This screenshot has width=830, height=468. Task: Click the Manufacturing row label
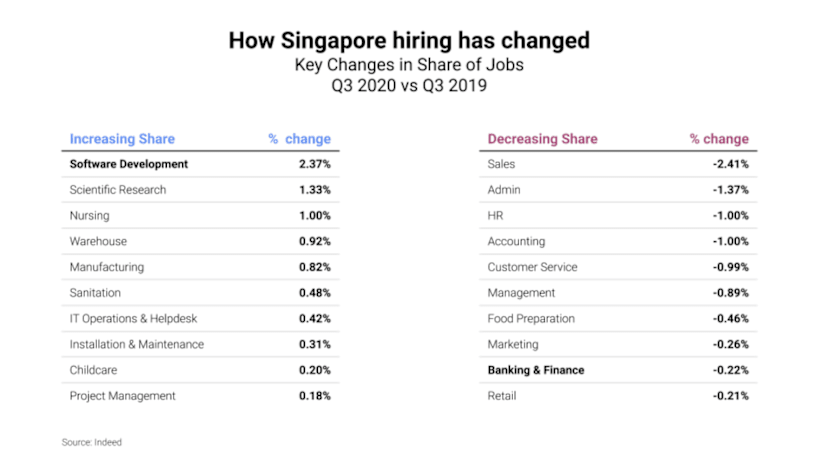(107, 267)
